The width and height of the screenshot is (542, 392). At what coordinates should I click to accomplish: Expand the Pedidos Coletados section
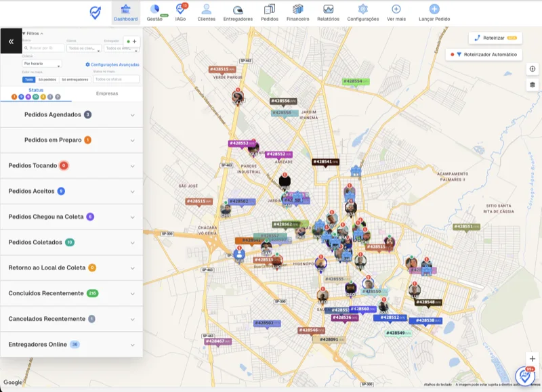coord(72,242)
